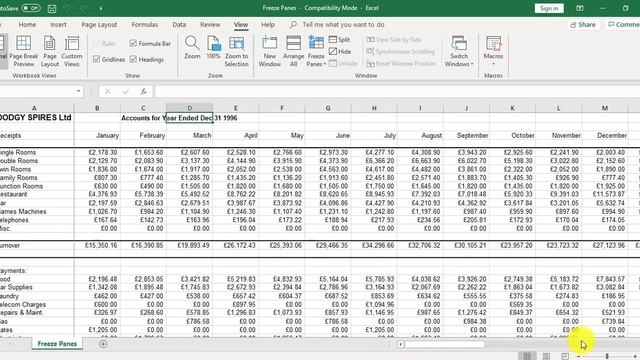Click zoom out minus in status bar
Image resolution: width=640 pixels, height=360 pixels.
click(578, 356)
